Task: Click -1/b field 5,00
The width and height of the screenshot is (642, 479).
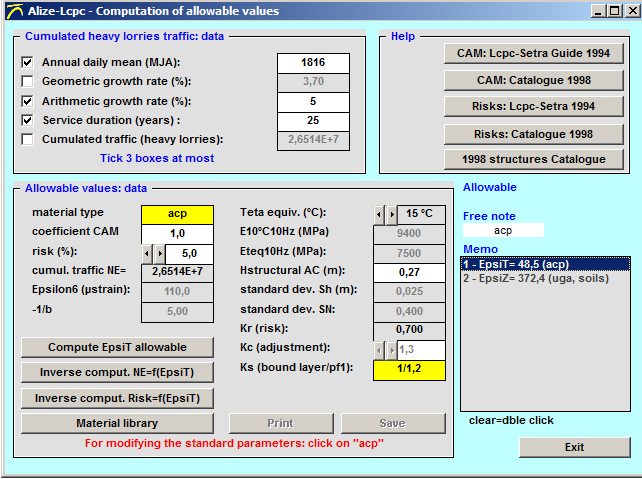Action: [177, 312]
